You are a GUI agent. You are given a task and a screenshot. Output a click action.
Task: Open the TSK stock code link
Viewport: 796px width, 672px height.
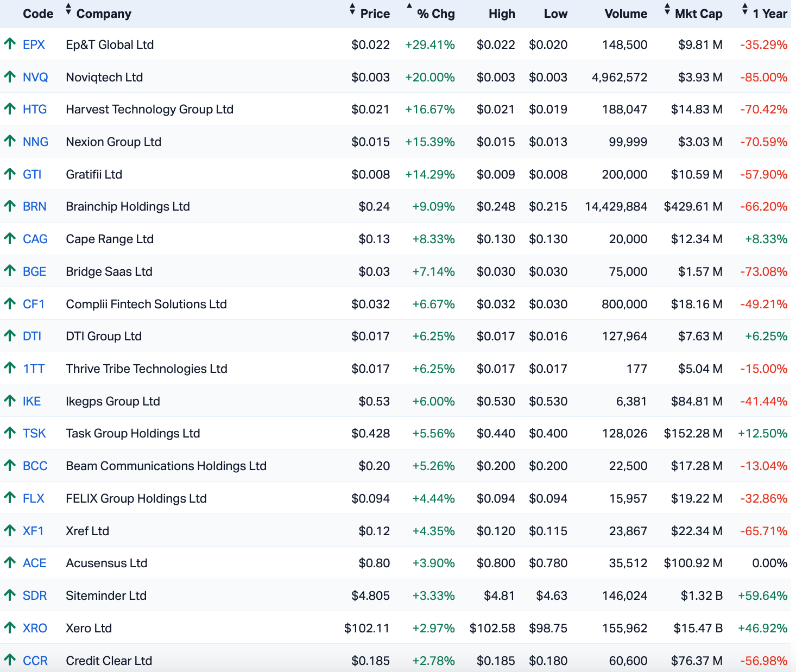pyautogui.click(x=34, y=433)
